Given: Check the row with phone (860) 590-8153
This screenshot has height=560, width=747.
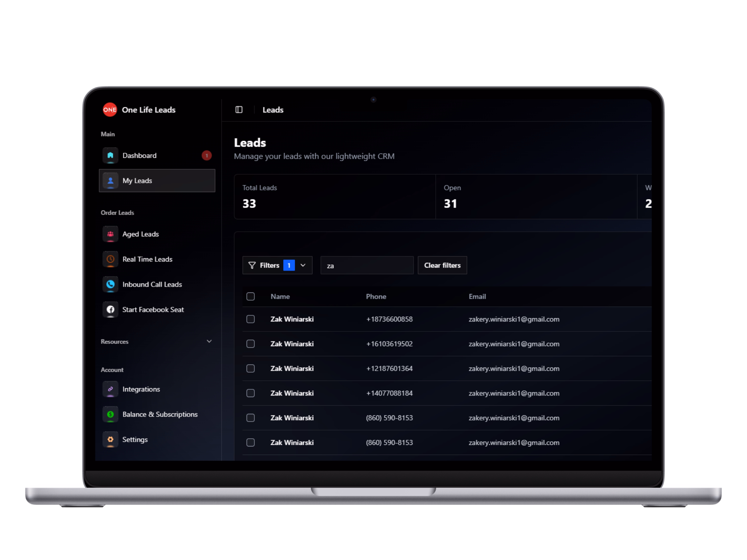Looking at the screenshot, I should (x=251, y=418).
